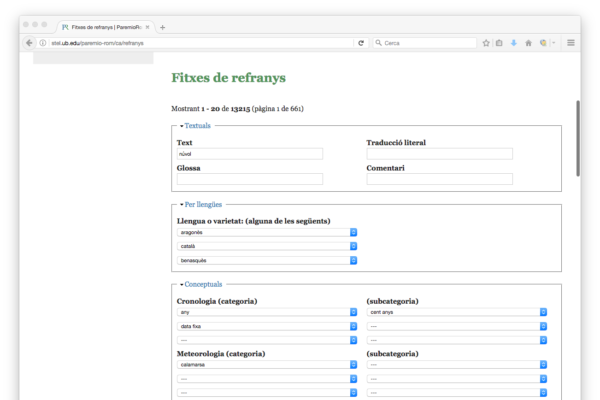Reload the page with the refresh icon
Screen dimensions: 600x400
[361, 43]
